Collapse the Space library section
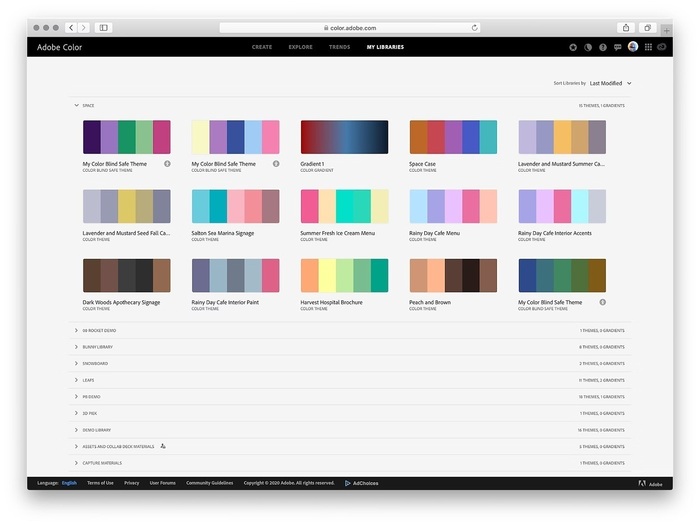Viewport: 700px width, 526px height. pos(76,105)
